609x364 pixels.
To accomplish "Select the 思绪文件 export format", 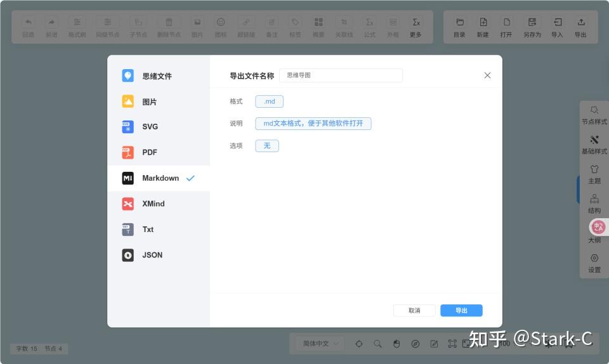I will click(x=156, y=76).
